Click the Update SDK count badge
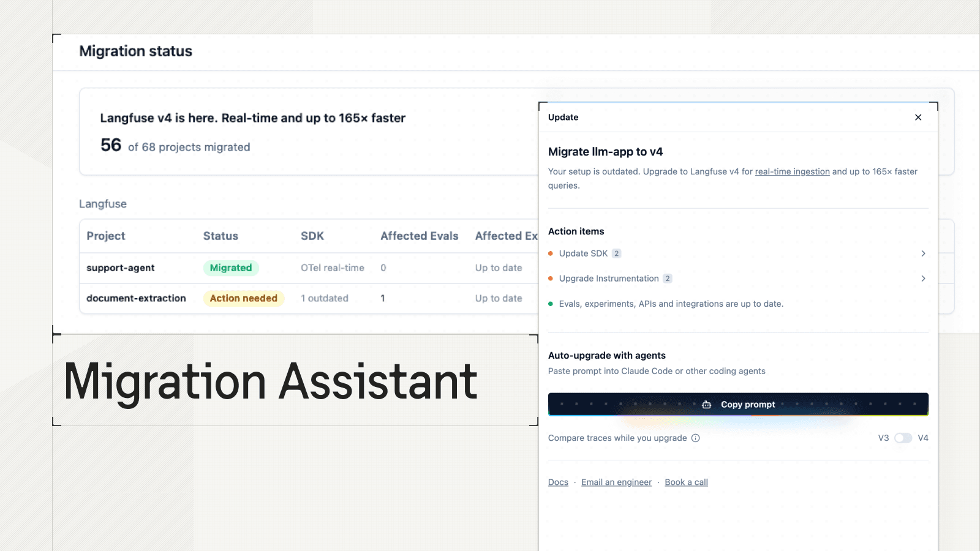This screenshot has height=551, width=980. 616,253
